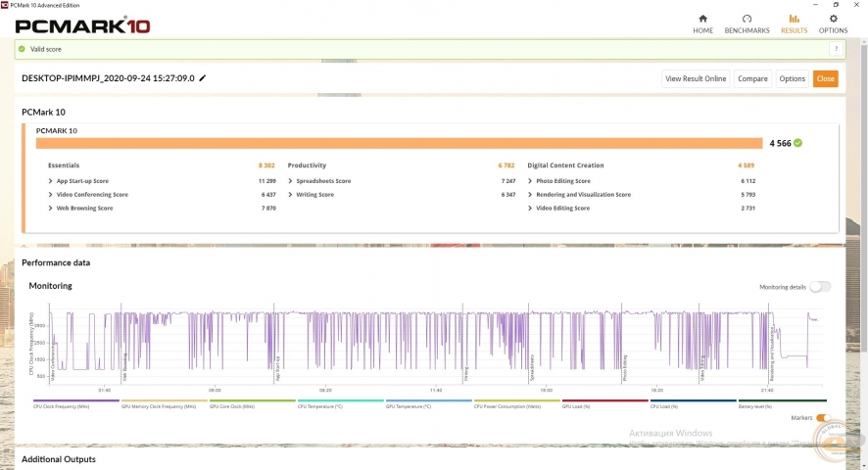Click the valid score help question mark
The height and width of the screenshot is (470, 868).
click(x=836, y=49)
